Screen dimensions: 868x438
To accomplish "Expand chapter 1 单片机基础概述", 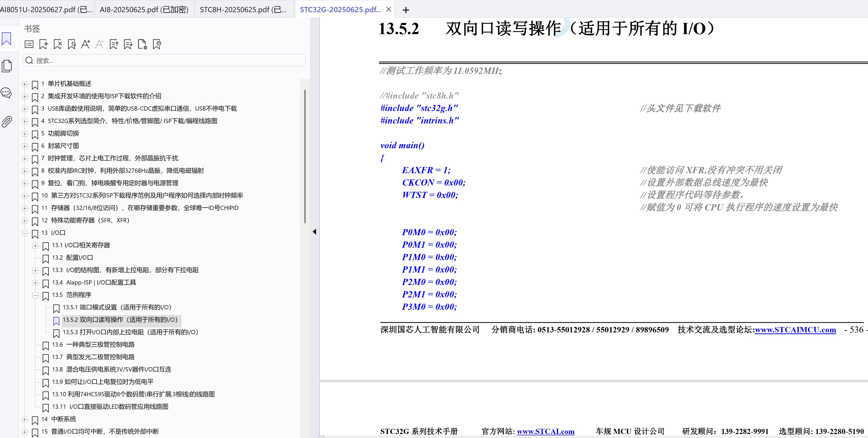I will coord(25,84).
